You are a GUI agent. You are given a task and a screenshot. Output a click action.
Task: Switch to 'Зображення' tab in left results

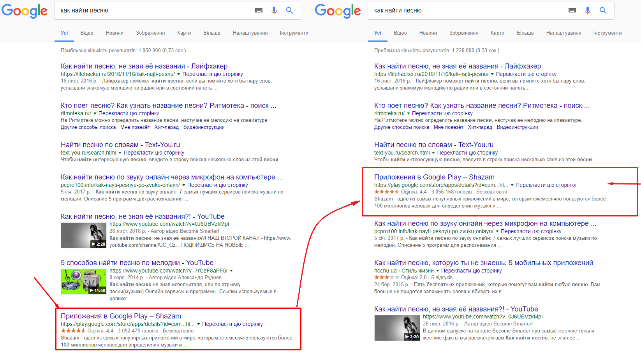(x=150, y=33)
